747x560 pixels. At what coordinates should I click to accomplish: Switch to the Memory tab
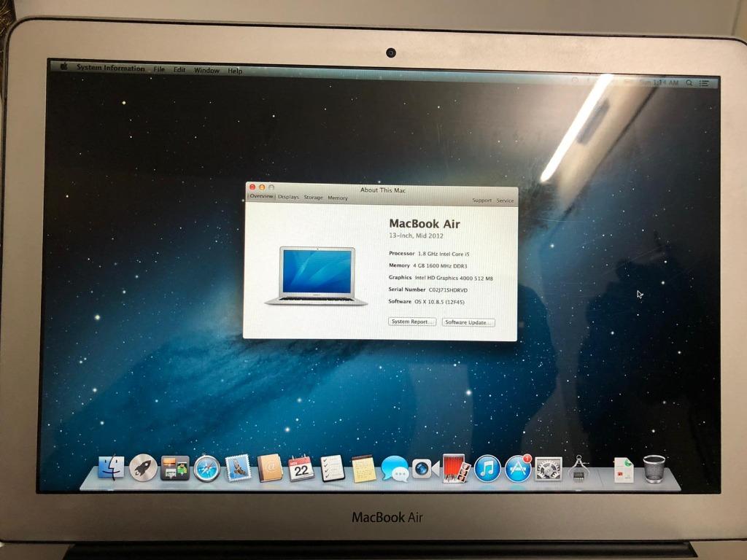pos(337,198)
